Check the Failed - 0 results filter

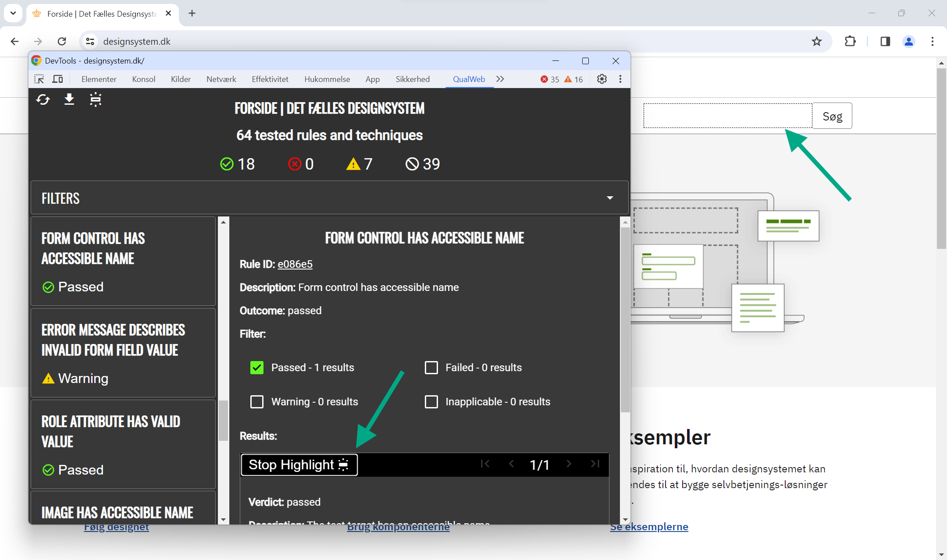pyautogui.click(x=431, y=368)
